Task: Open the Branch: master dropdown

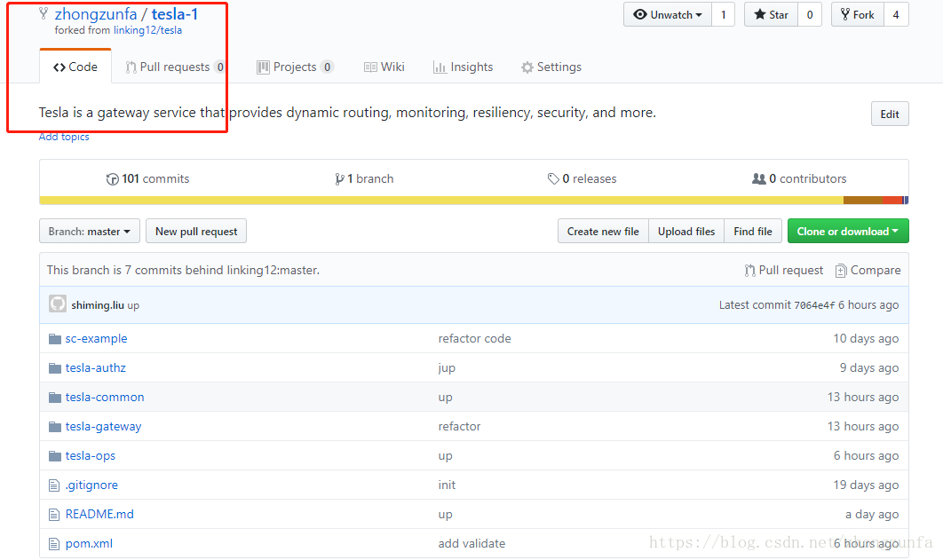Action: pos(90,232)
